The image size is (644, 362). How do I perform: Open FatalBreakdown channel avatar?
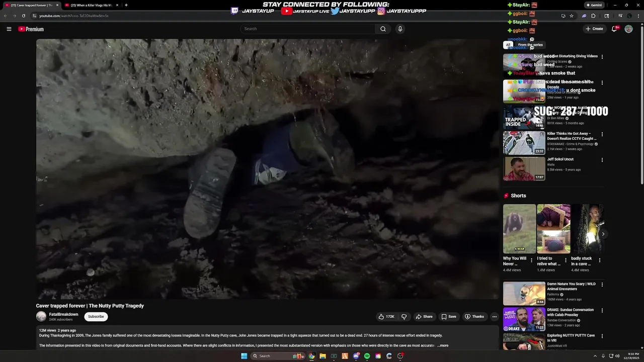(x=41, y=316)
